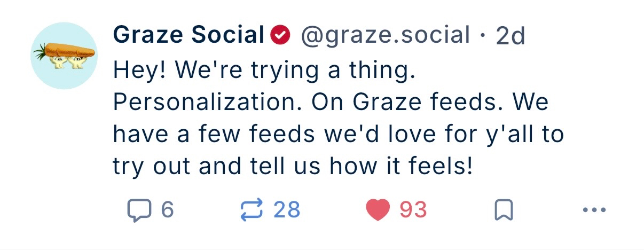Click the word "y'all" in the post
The height and width of the screenshot is (250, 644).
click(x=506, y=135)
